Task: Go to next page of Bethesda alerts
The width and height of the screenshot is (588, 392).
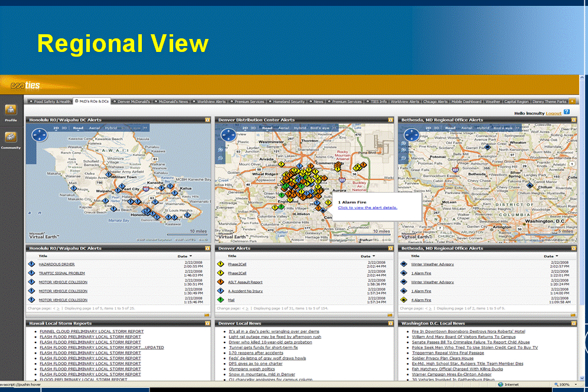Action: coord(430,308)
